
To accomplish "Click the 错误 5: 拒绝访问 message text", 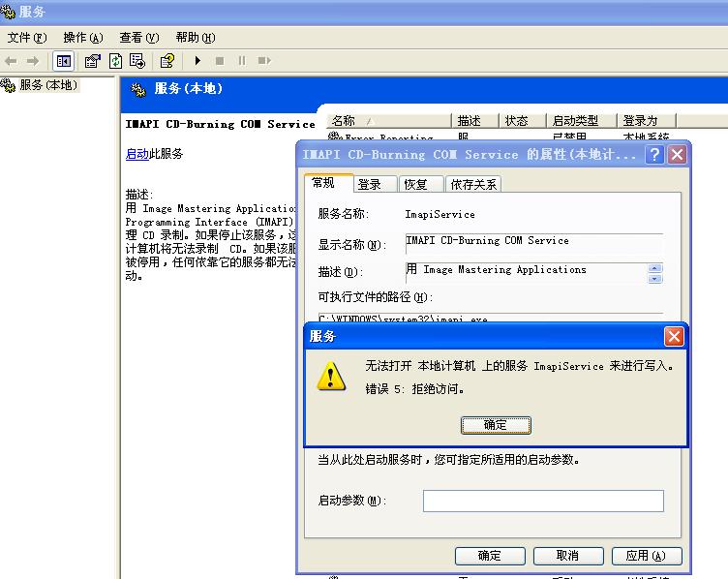I will tap(414, 388).
